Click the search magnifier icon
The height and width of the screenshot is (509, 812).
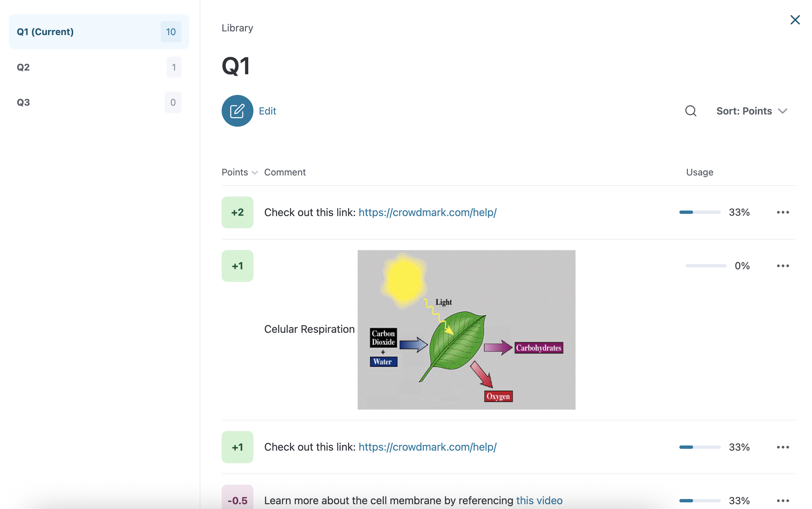pyautogui.click(x=690, y=111)
